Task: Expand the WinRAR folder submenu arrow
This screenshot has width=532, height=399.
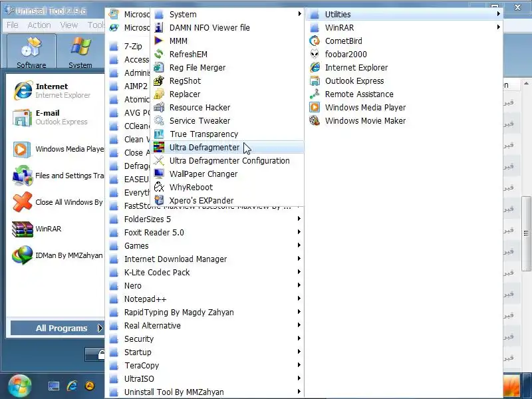Action: click(498, 27)
